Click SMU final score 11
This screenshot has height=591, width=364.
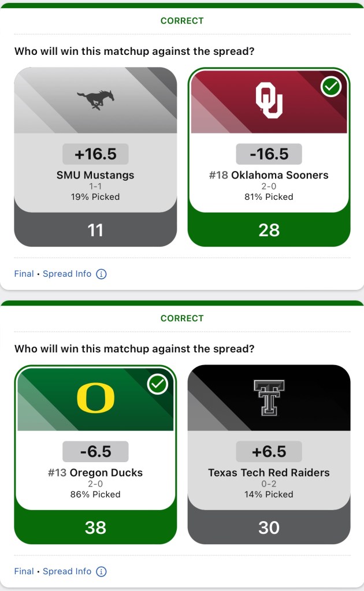95,230
